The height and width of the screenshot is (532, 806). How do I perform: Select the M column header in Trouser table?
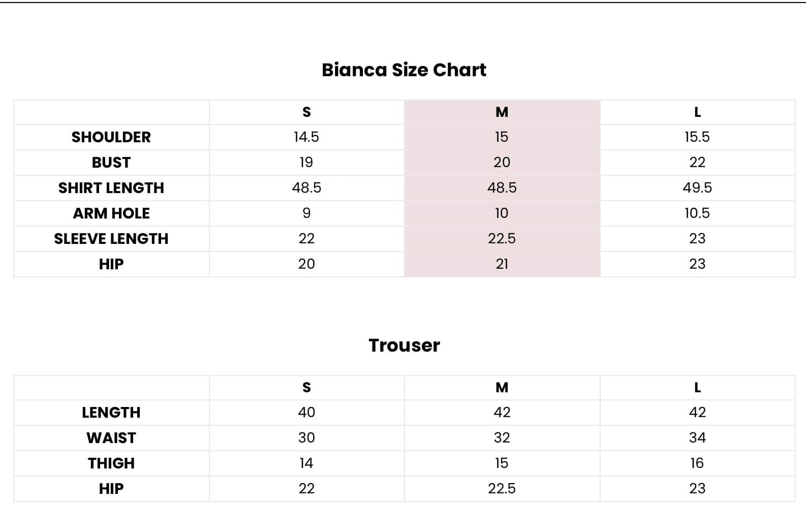point(502,387)
